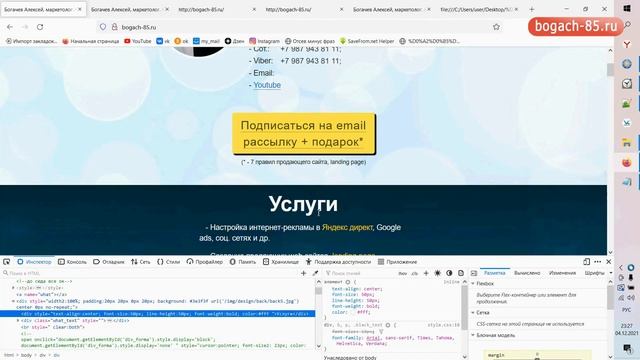This screenshot has width=640, height=360.
Task: Open the Стили (Style editor) DevTools tab
Action: point(169,262)
